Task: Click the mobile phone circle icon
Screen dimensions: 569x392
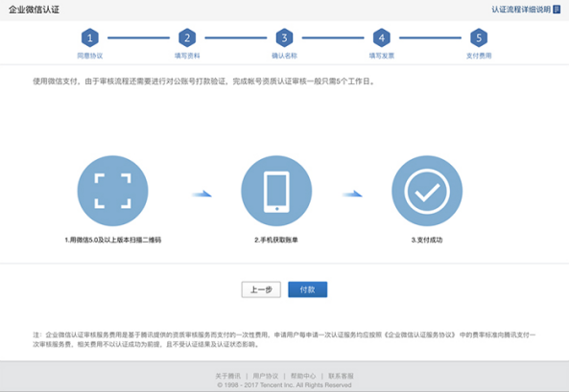Action: click(276, 191)
